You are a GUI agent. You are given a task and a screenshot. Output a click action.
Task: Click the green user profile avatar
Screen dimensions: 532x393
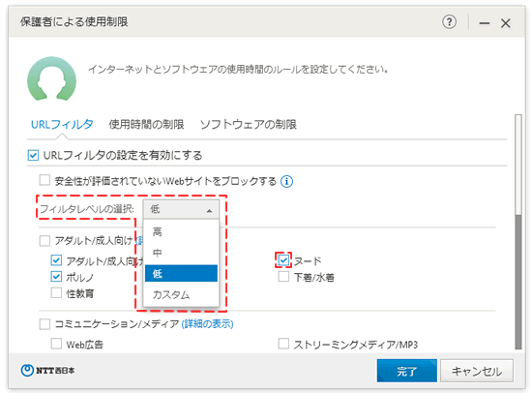pos(51,78)
